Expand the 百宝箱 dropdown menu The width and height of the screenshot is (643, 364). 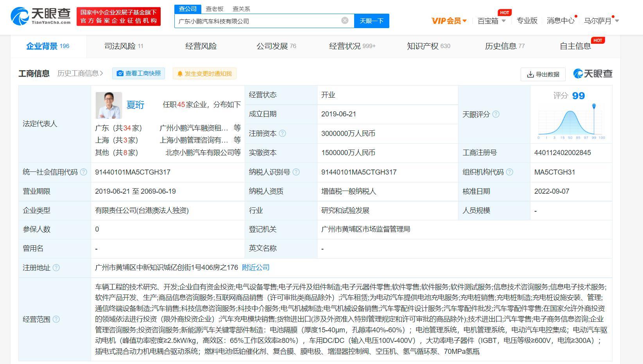pyautogui.click(x=492, y=21)
